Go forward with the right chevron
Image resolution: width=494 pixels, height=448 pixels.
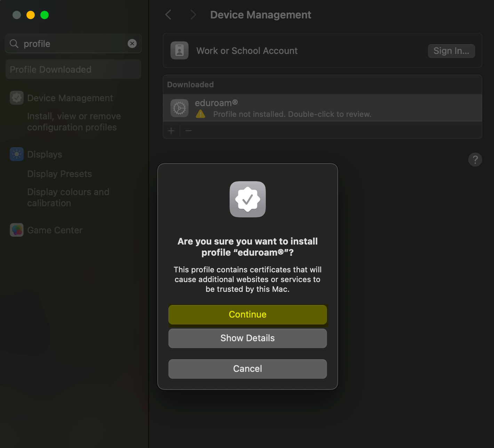click(193, 15)
